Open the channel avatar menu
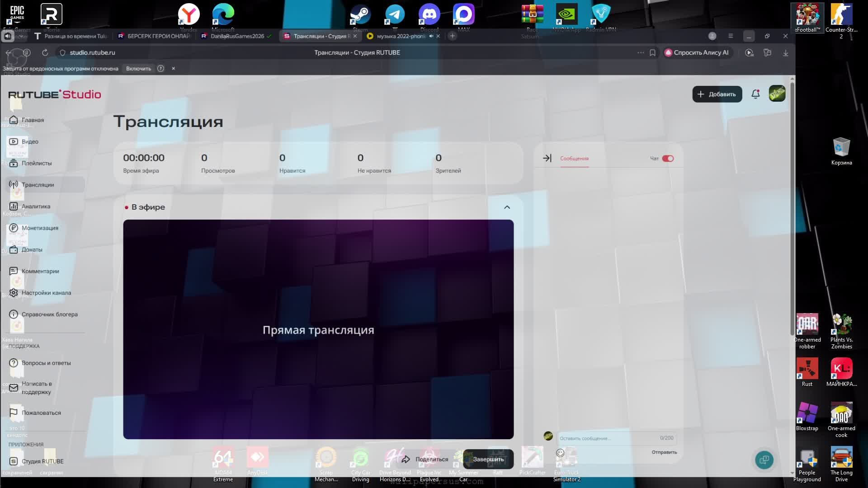Viewport: 868px width, 488px height. pos(777,94)
